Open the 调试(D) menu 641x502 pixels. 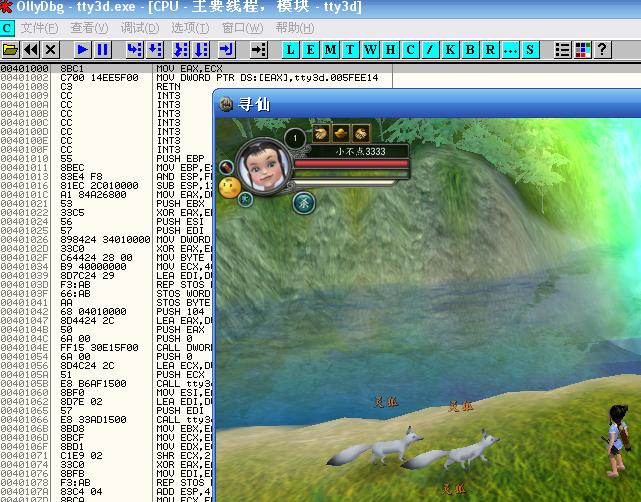click(x=140, y=28)
